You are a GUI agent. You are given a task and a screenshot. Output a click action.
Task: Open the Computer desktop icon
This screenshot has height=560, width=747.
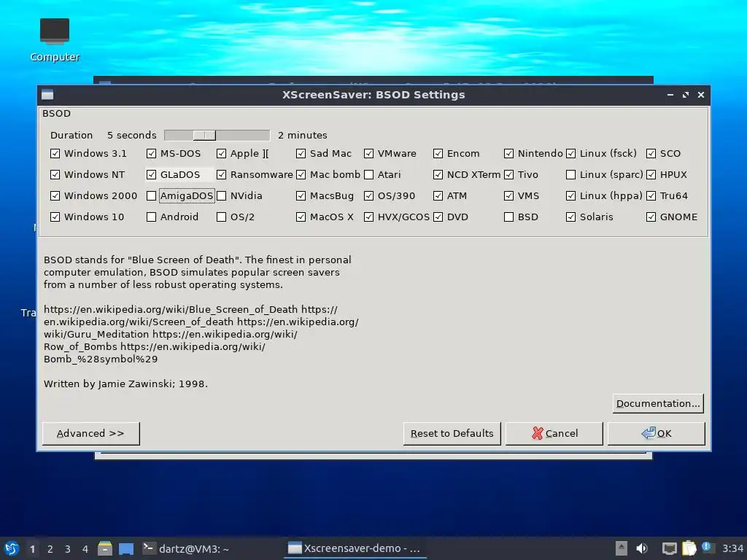coord(54,40)
